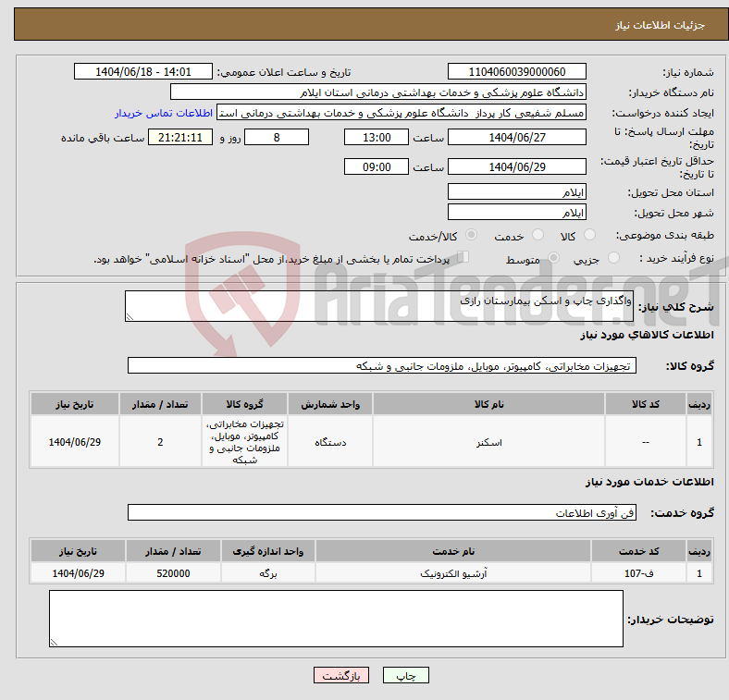
Task: Click the announcement date field 1404/06/18 - 14:01
Action: pos(143,71)
